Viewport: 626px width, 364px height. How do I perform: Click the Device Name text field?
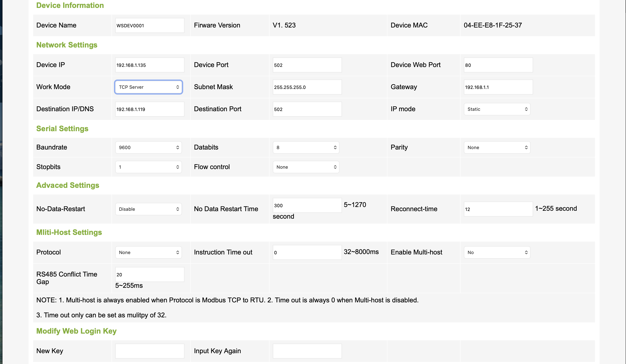click(x=150, y=25)
